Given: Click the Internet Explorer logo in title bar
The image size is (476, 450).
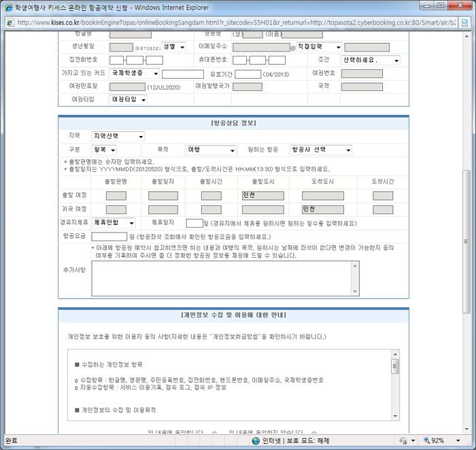Looking at the screenshot, I should [x=8, y=7].
